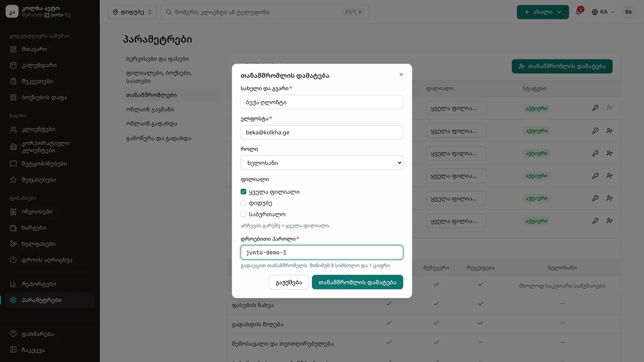Click the სახელი და გვარი input field

pyautogui.click(x=322, y=102)
